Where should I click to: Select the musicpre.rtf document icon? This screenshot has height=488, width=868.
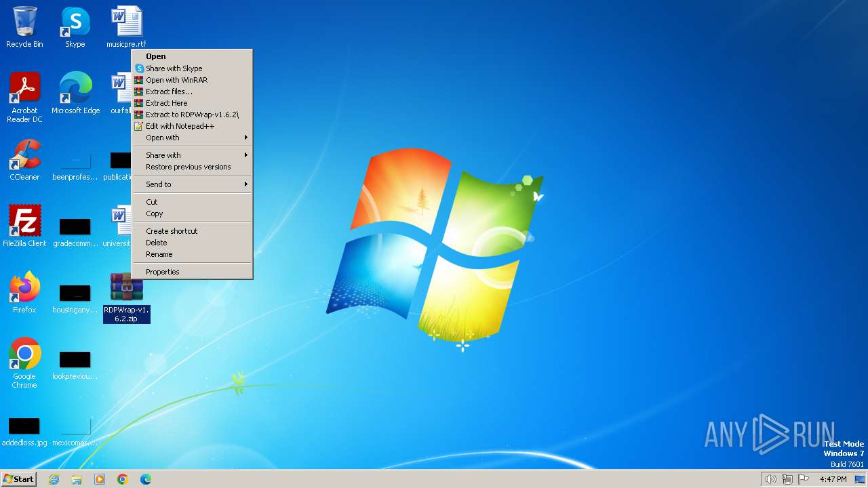click(x=126, y=27)
